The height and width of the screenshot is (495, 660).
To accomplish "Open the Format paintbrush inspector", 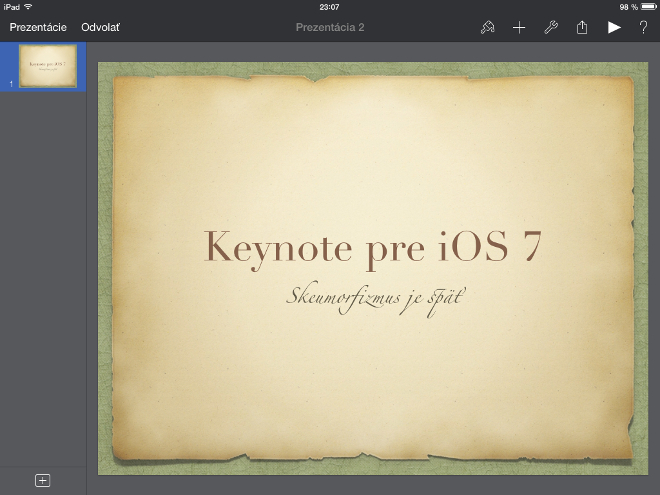I will [x=487, y=27].
